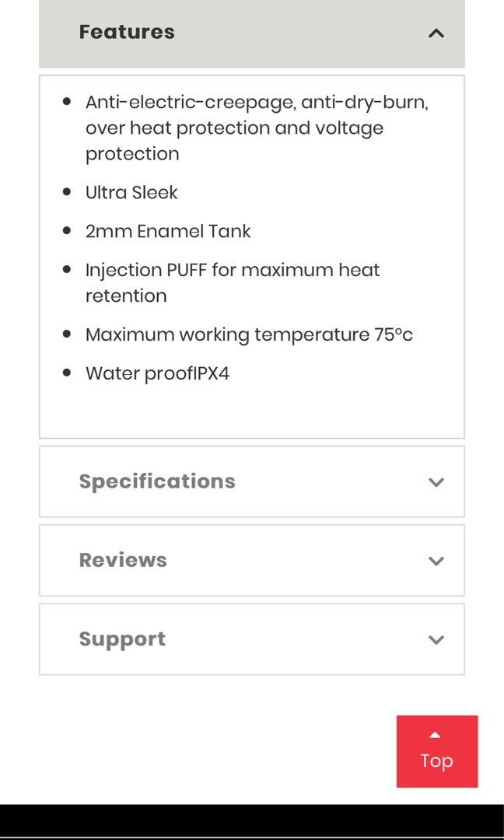Screen dimensions: 504x840
Task: Open the Specifications accordion label
Action: pos(157,481)
